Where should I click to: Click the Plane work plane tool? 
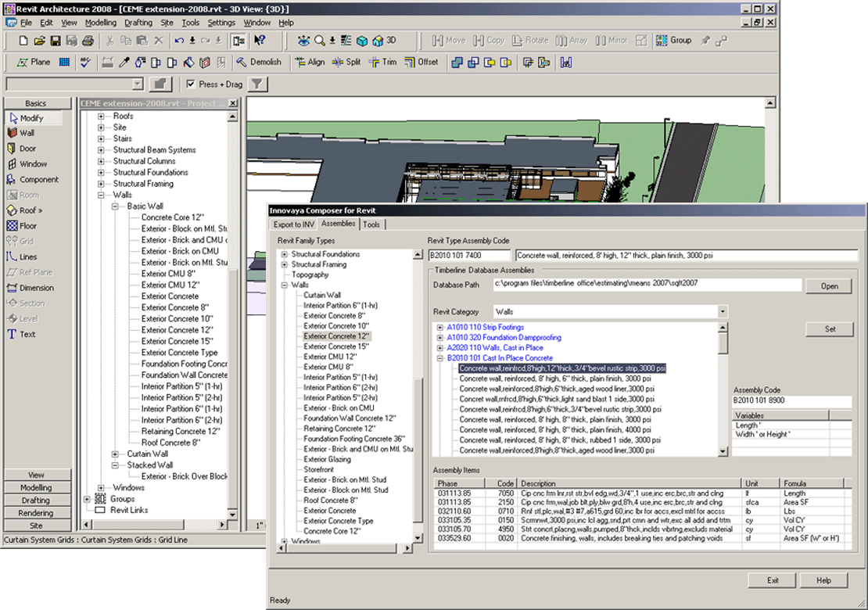pyautogui.click(x=34, y=62)
